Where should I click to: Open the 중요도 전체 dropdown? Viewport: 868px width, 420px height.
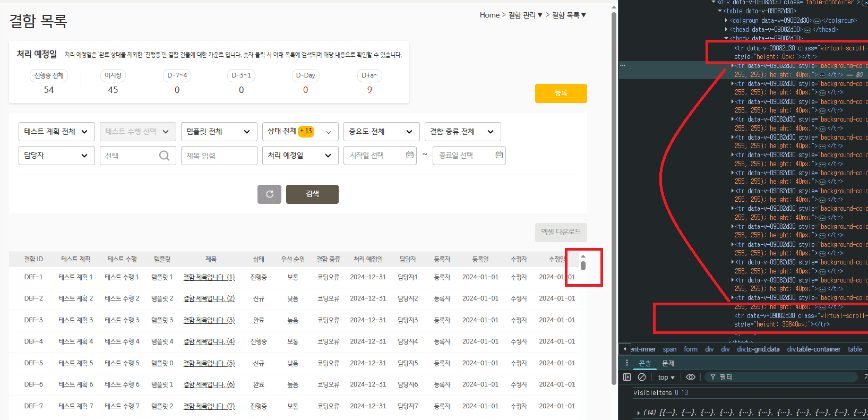coord(381,132)
